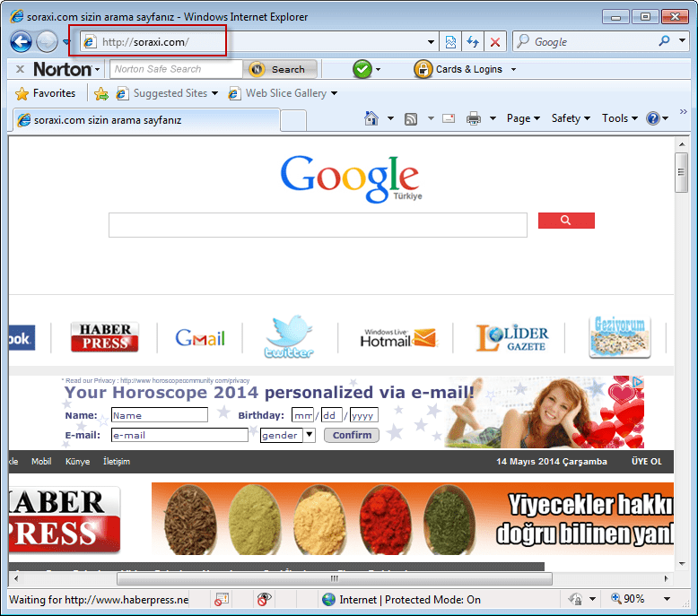698x616 pixels.
Task: Click the horoscope e-mail field
Action: [x=179, y=435]
